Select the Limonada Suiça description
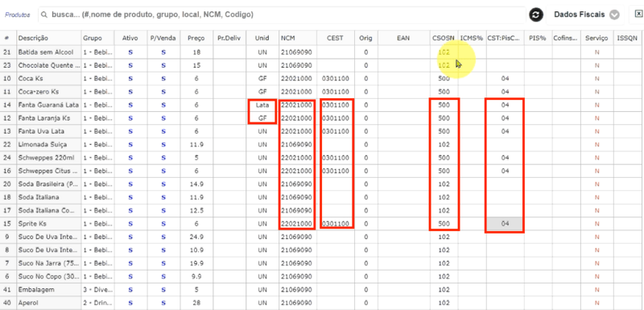This screenshot has height=310, width=644. tap(43, 144)
